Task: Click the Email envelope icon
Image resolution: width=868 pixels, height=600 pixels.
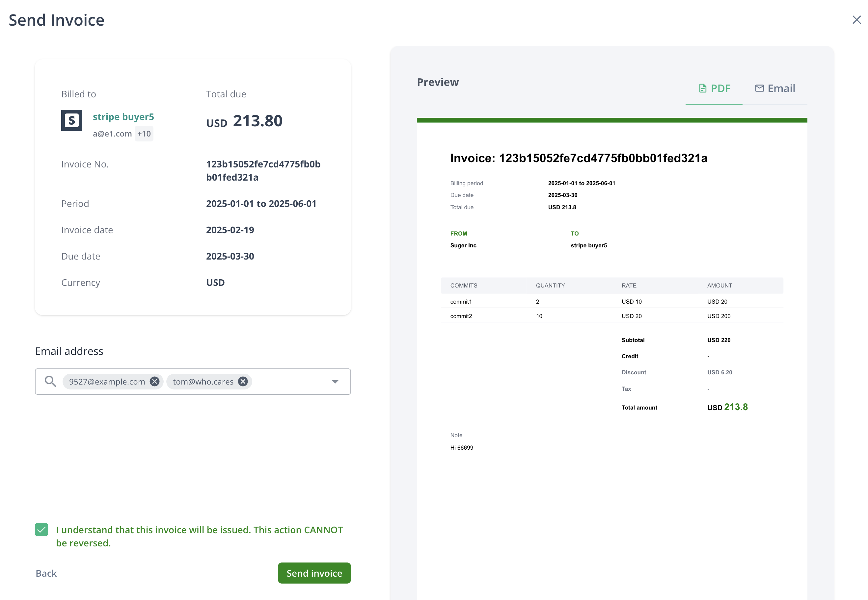Action: [759, 88]
